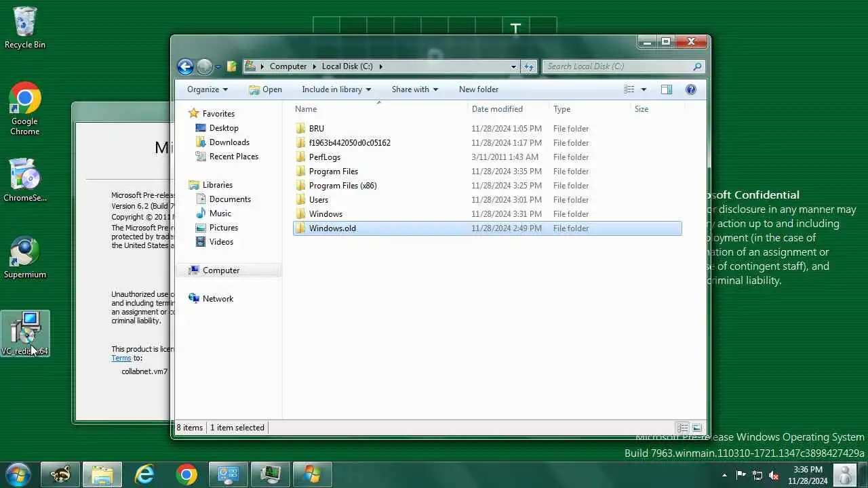This screenshot has width=868, height=488.
Task: Sort by the Size column header
Action: [x=658, y=109]
